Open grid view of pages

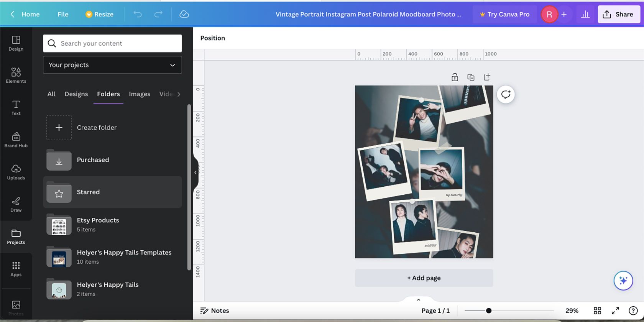click(x=597, y=310)
